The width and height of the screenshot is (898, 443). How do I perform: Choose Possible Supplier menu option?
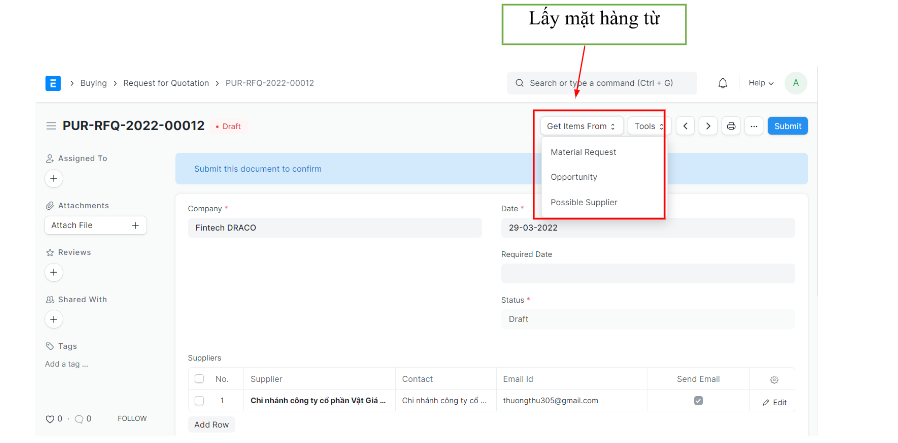[583, 202]
